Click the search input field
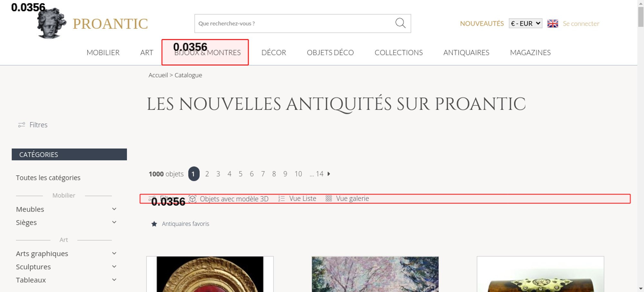The image size is (644, 292). coord(293,23)
